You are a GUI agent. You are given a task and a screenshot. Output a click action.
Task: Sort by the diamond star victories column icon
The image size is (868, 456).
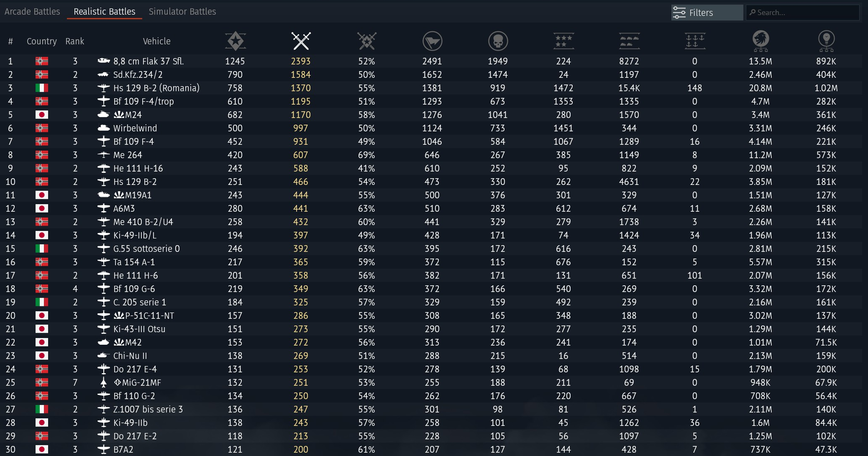point(236,41)
